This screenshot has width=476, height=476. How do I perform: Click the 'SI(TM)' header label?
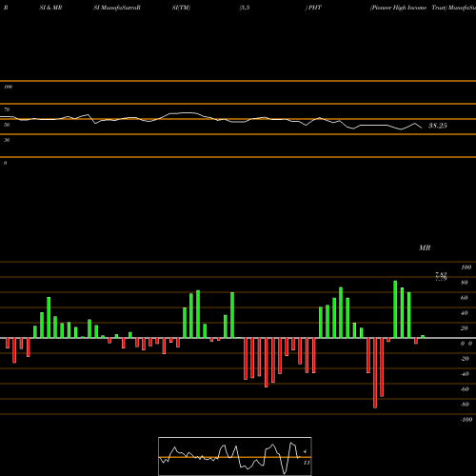point(181,8)
